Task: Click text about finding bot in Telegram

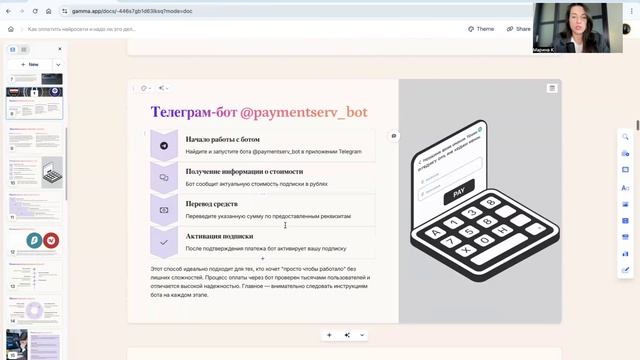Action: (273, 151)
